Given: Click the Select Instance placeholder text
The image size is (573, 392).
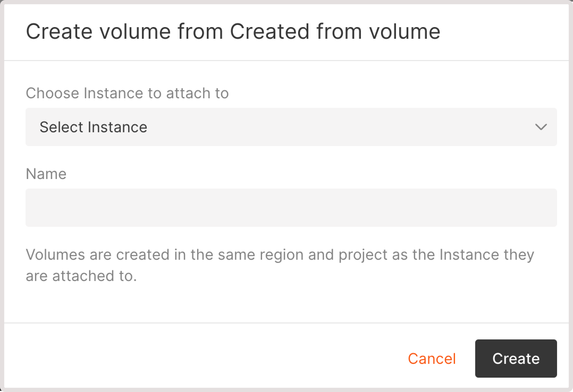Looking at the screenshot, I should point(93,127).
